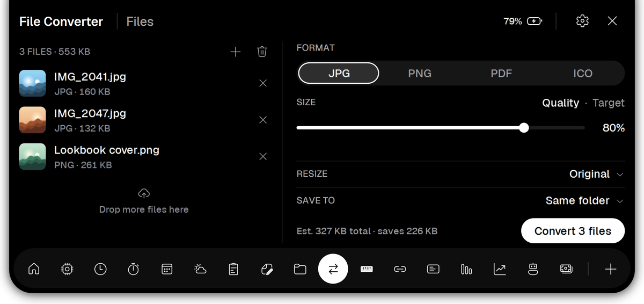Viewport: 644px width, 304px height.
Task: Open the stopwatch timer in dock
Action: [x=134, y=269]
